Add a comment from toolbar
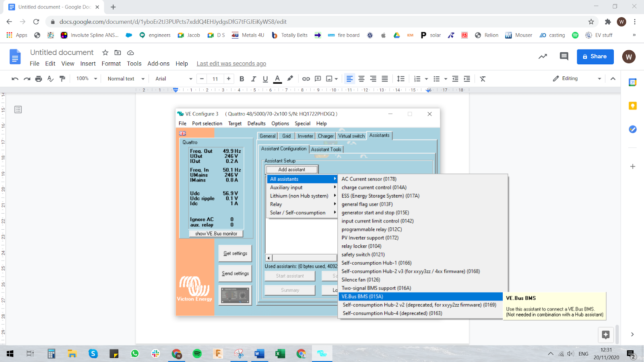644x362 pixels. (x=318, y=79)
